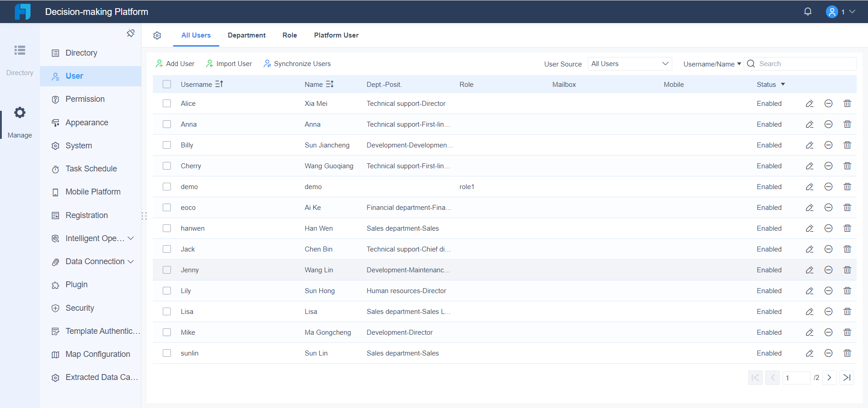Screen dimensions: 868x408
Task: Open notifications via the bell icon
Action: click(808, 11)
